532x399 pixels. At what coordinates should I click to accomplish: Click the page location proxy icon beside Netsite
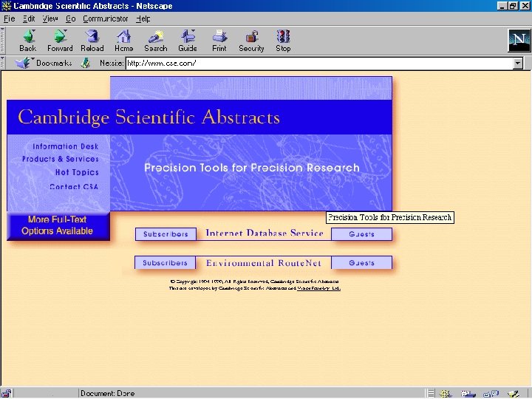(86, 63)
